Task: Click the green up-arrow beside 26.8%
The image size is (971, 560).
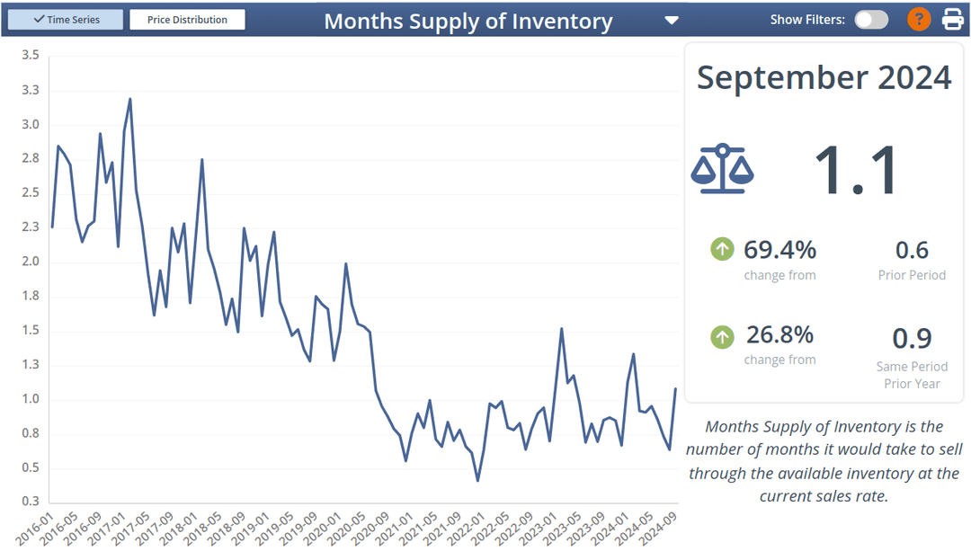Action: pos(722,337)
